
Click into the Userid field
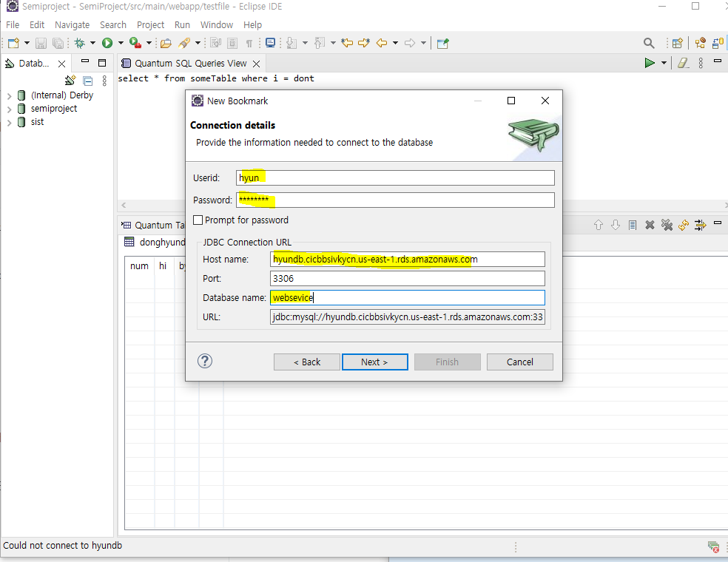(395, 177)
